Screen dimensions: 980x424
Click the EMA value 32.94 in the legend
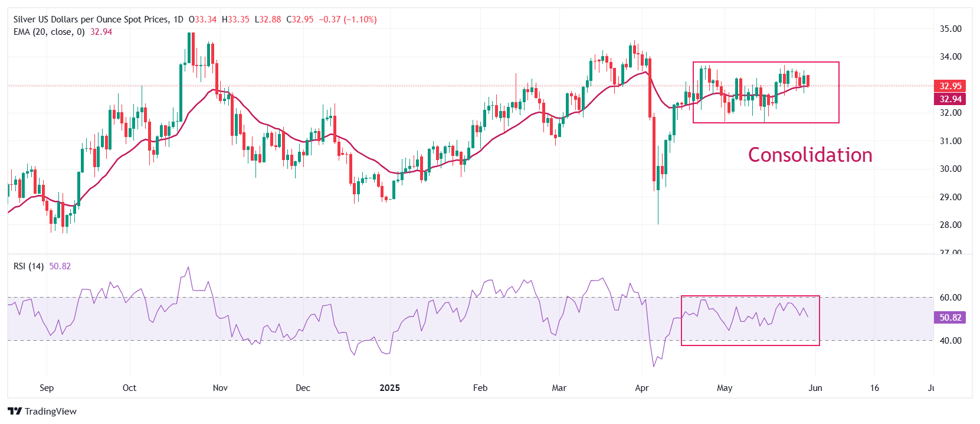[101, 32]
